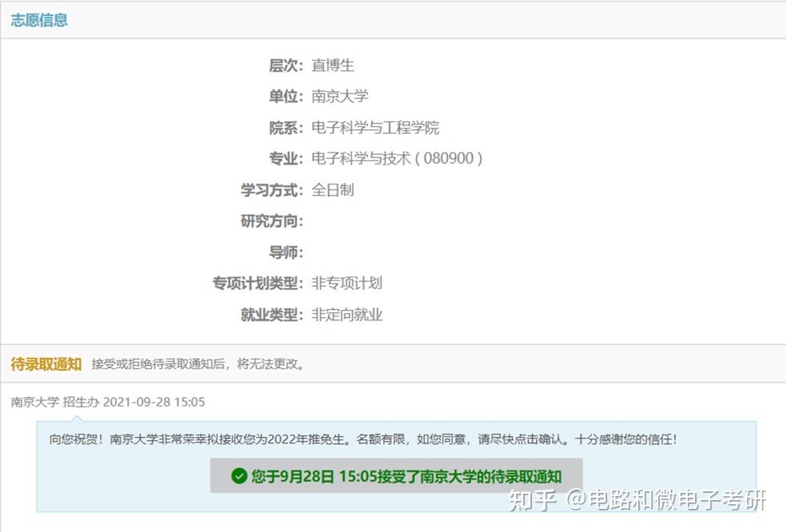Select the value 电子科学与工程学院

375,128
